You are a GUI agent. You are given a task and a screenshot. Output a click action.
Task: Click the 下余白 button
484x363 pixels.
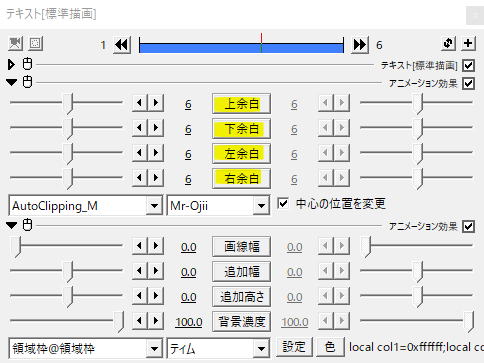(x=241, y=129)
